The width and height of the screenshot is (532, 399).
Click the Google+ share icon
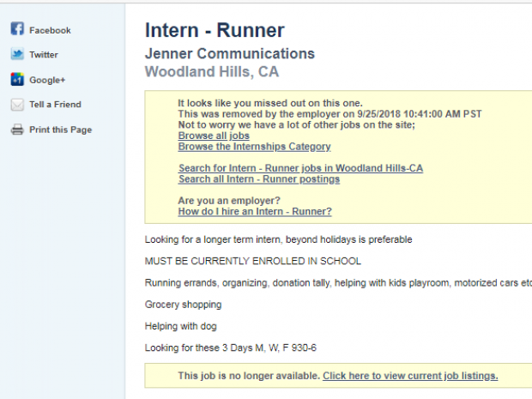[x=17, y=80]
